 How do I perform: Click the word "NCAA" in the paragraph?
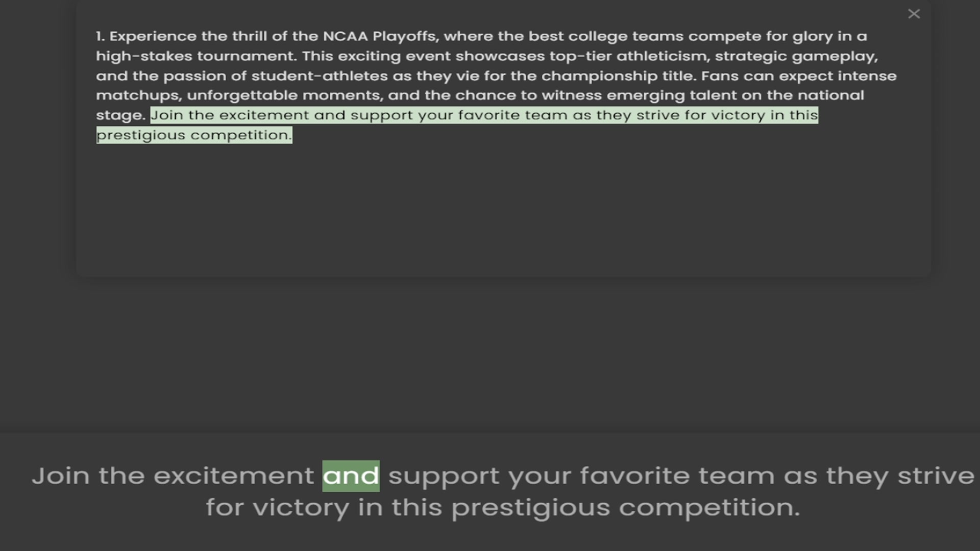345,37
